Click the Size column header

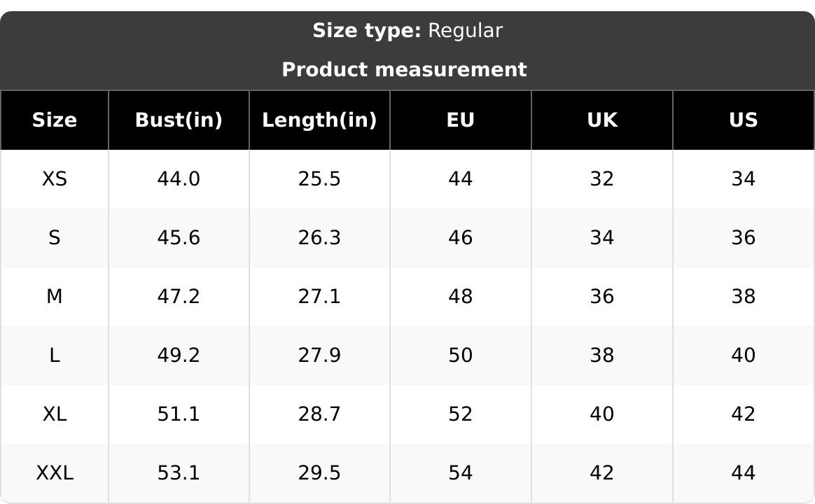pyautogui.click(x=55, y=120)
